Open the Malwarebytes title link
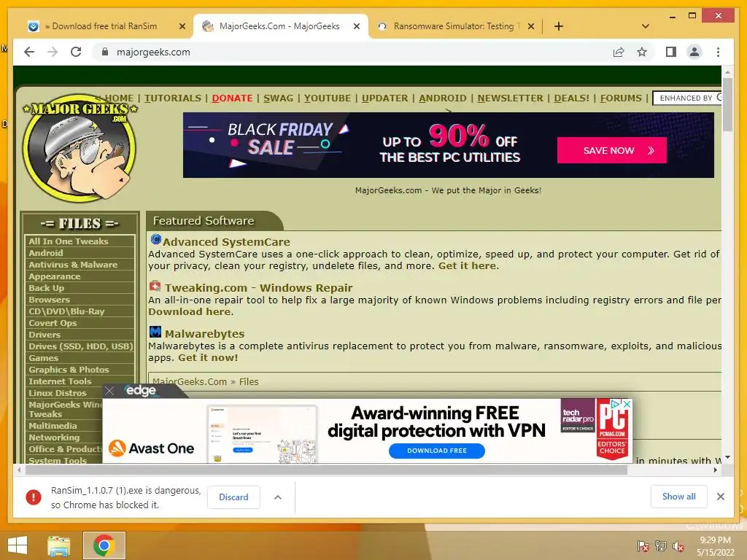 pyautogui.click(x=204, y=334)
